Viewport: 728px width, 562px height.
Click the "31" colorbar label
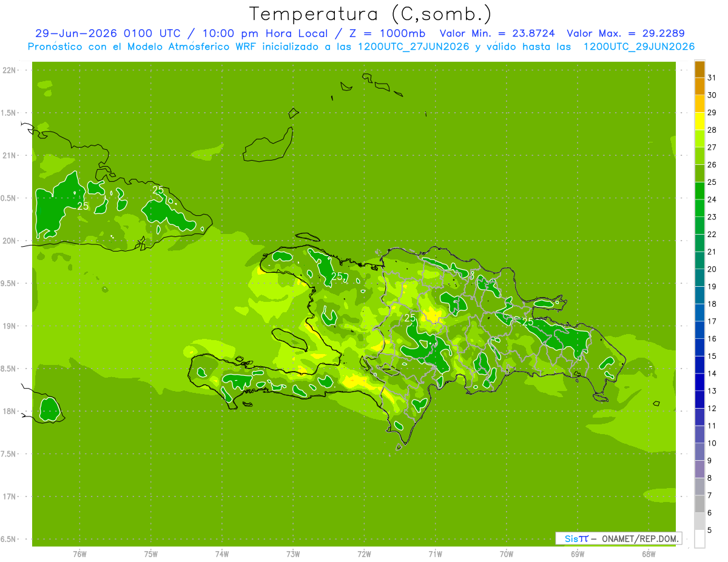pos(712,78)
